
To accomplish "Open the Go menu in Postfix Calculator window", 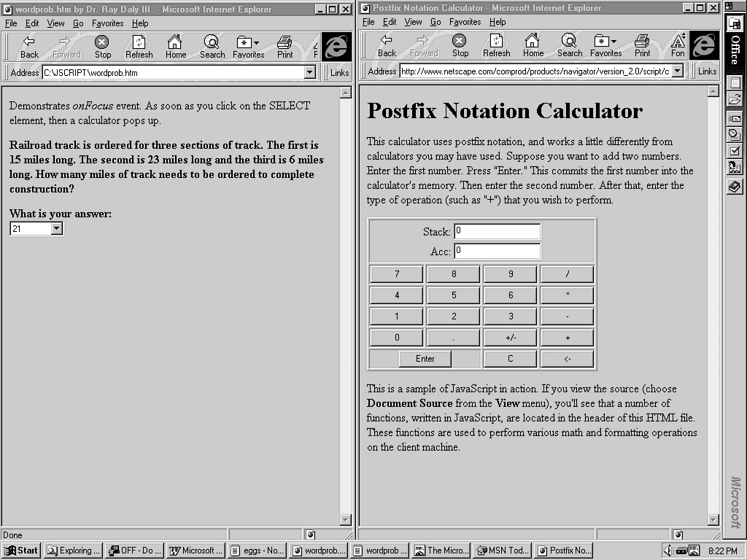I will [x=436, y=22].
